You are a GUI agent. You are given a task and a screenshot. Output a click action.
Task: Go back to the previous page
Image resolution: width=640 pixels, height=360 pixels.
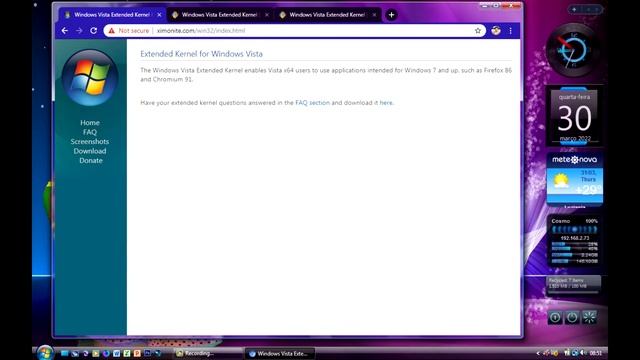click(x=64, y=31)
